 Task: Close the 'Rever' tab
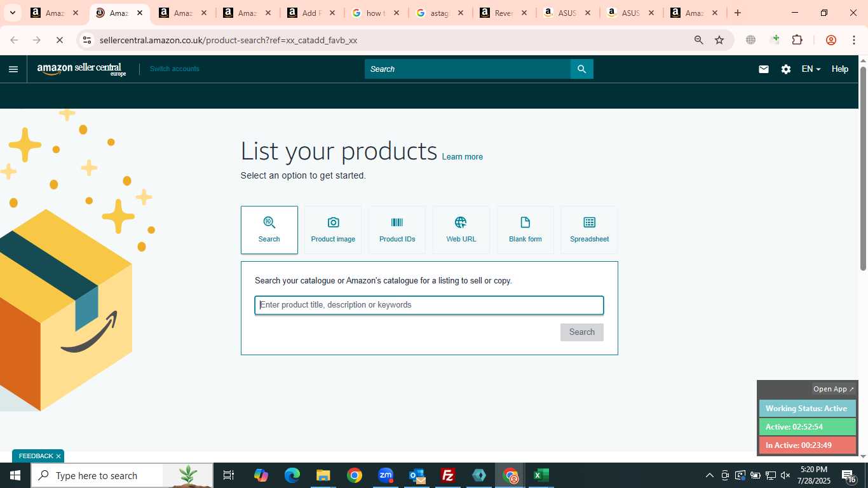[x=524, y=13]
